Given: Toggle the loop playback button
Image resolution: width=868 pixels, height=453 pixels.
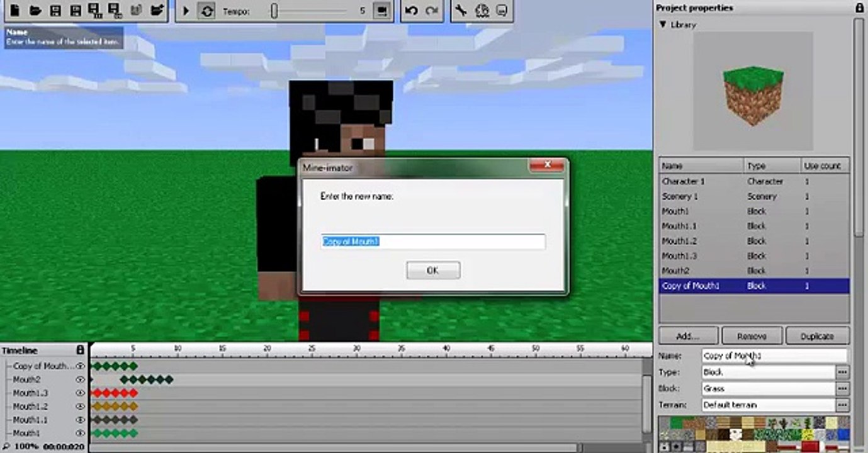Looking at the screenshot, I should tap(206, 11).
